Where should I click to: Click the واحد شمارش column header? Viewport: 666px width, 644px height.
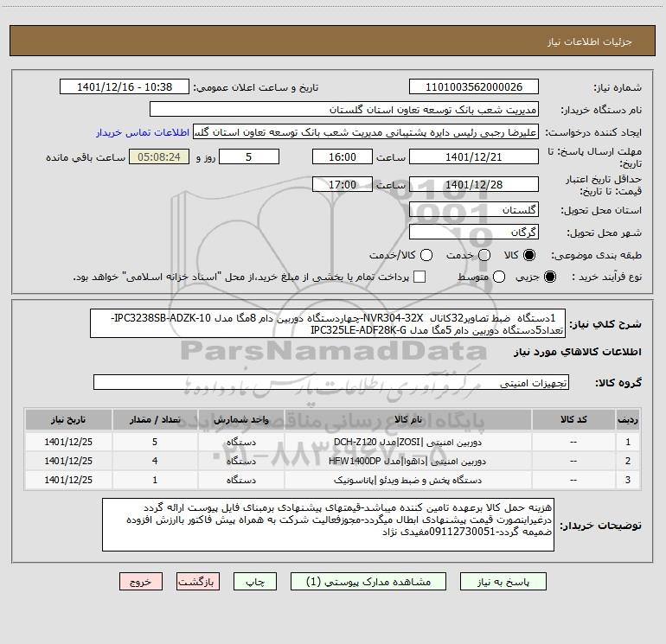[x=240, y=419]
